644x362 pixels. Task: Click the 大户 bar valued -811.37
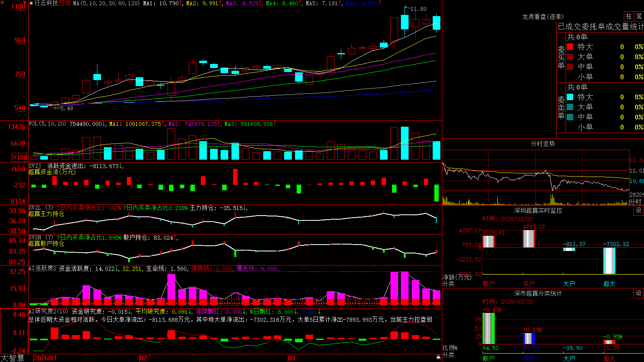coord(569,249)
